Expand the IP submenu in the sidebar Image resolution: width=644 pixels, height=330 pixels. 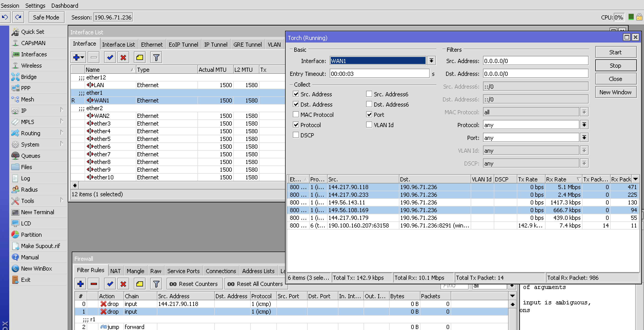click(24, 111)
